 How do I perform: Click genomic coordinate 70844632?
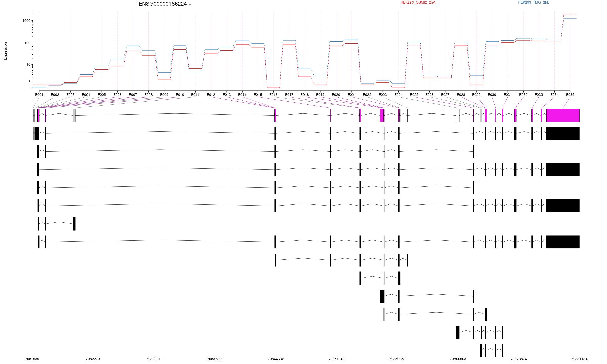276,359
